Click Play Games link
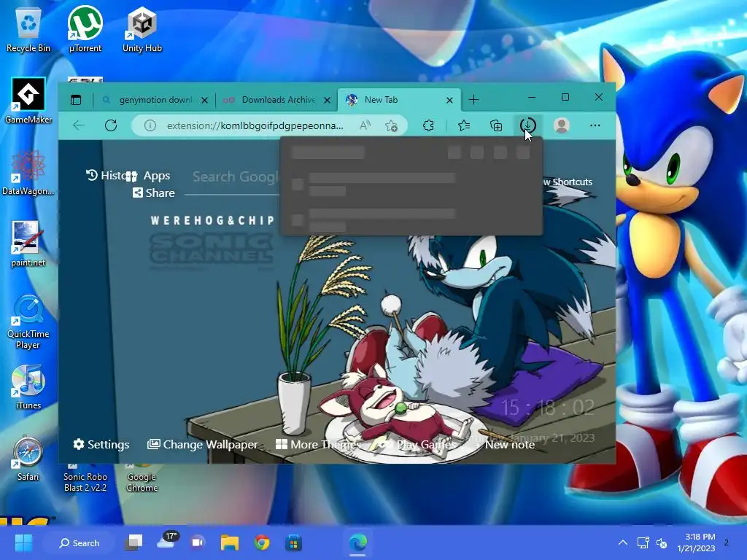 pos(417,444)
